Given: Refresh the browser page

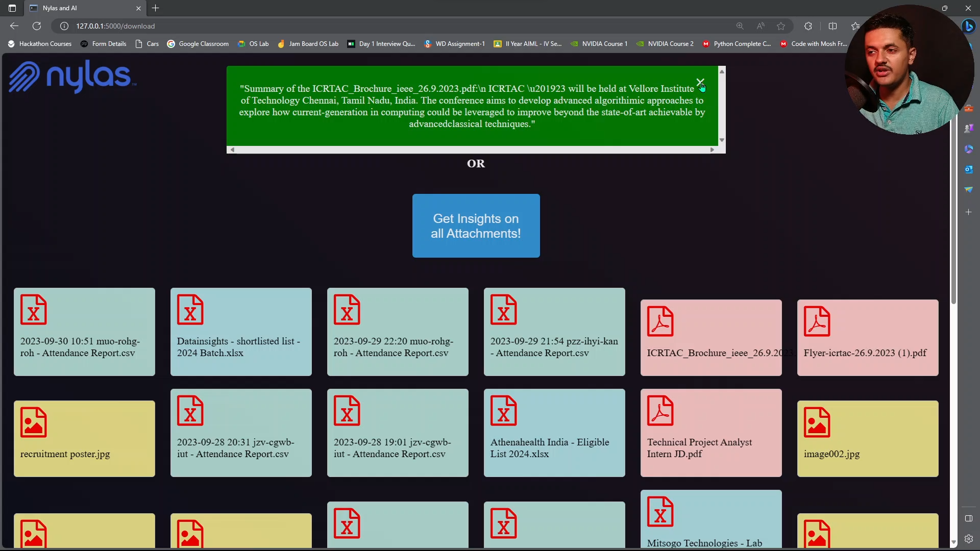Looking at the screenshot, I should (37, 26).
